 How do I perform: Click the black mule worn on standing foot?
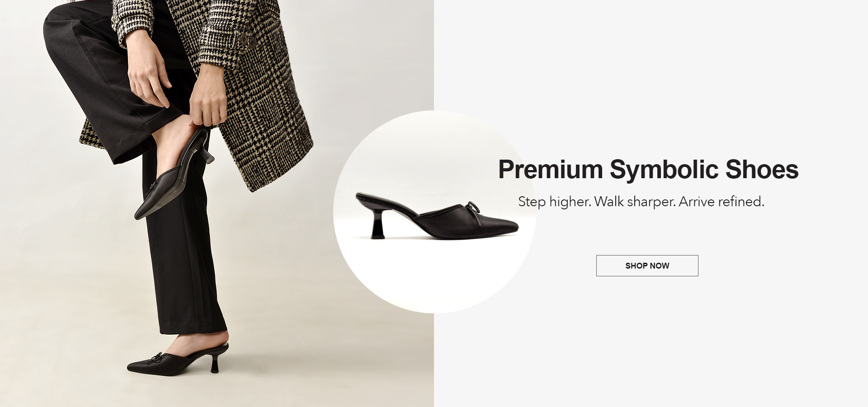(178, 359)
